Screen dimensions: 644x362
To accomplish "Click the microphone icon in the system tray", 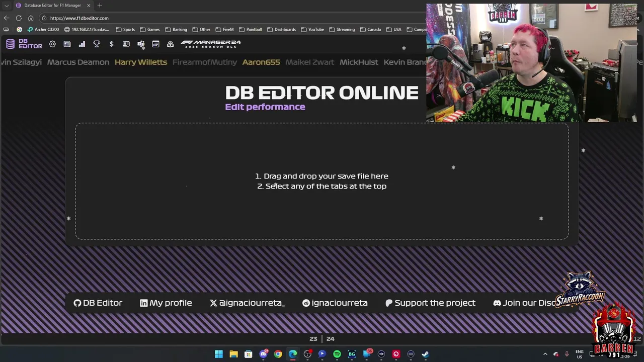I will pos(567,354).
